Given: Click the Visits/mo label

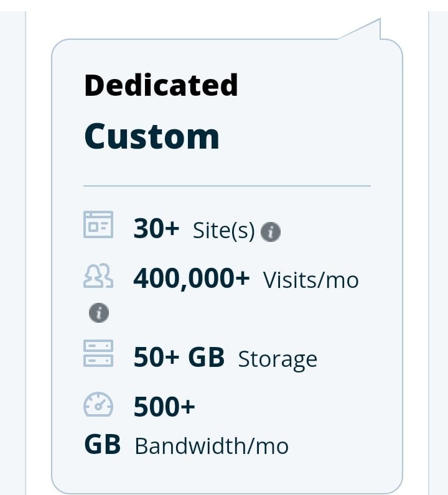Looking at the screenshot, I should (310, 280).
